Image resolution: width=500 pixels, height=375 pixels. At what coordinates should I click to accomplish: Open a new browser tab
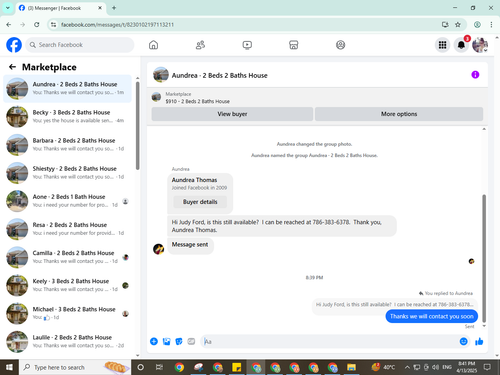tap(114, 8)
